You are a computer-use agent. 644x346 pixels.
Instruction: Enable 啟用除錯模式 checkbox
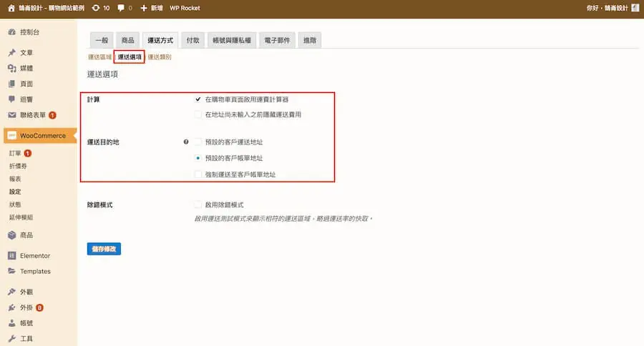pyautogui.click(x=198, y=204)
